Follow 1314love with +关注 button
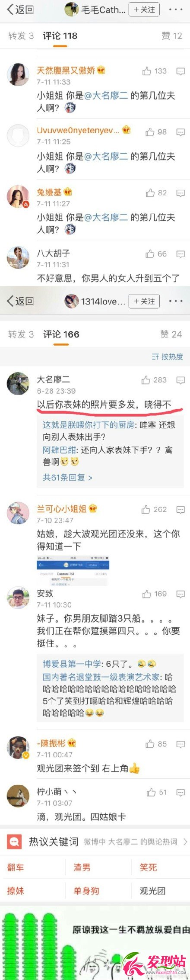Viewport: 190px width, 980px height. tap(145, 301)
